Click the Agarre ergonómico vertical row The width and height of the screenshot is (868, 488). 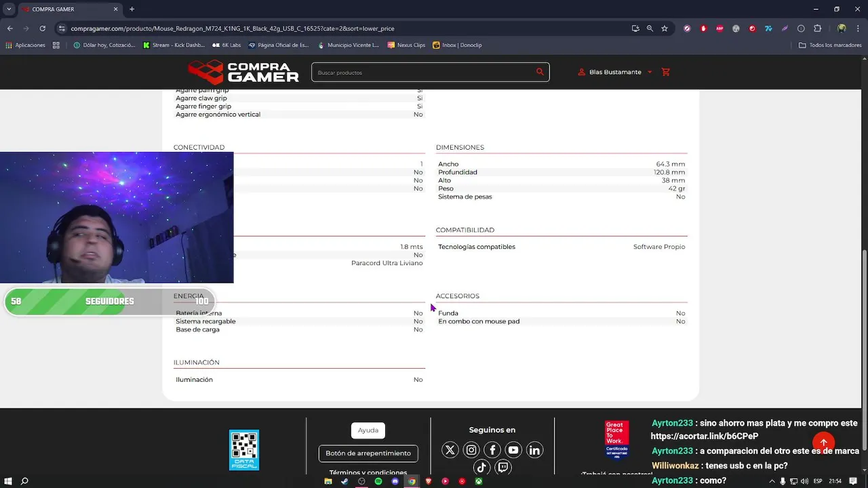coord(299,115)
